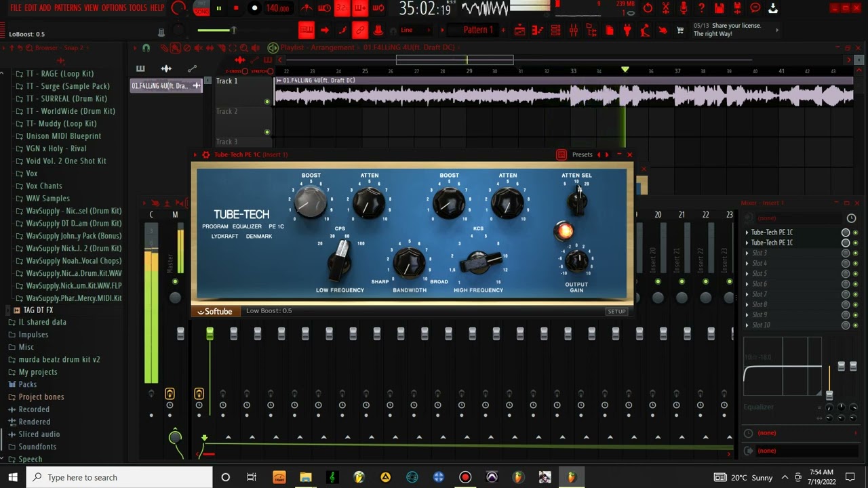This screenshot has height=488, width=868.
Task: Click the metronome icon in top toolbar
Action: tap(307, 8)
